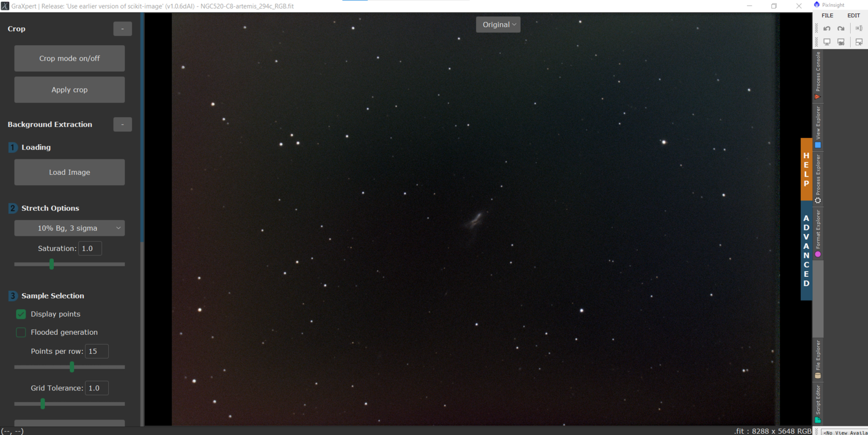Image resolution: width=868 pixels, height=435 pixels.
Task: Click the Grid Tolerance input field
Action: (97, 388)
